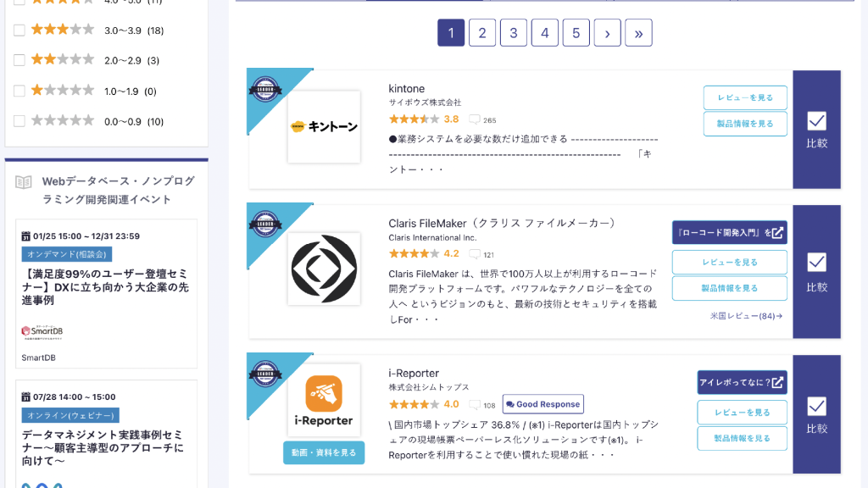Image resolution: width=868 pixels, height=488 pixels.
Task: Click 製品情報を見る for Claris FileMaker
Action: coord(730,288)
